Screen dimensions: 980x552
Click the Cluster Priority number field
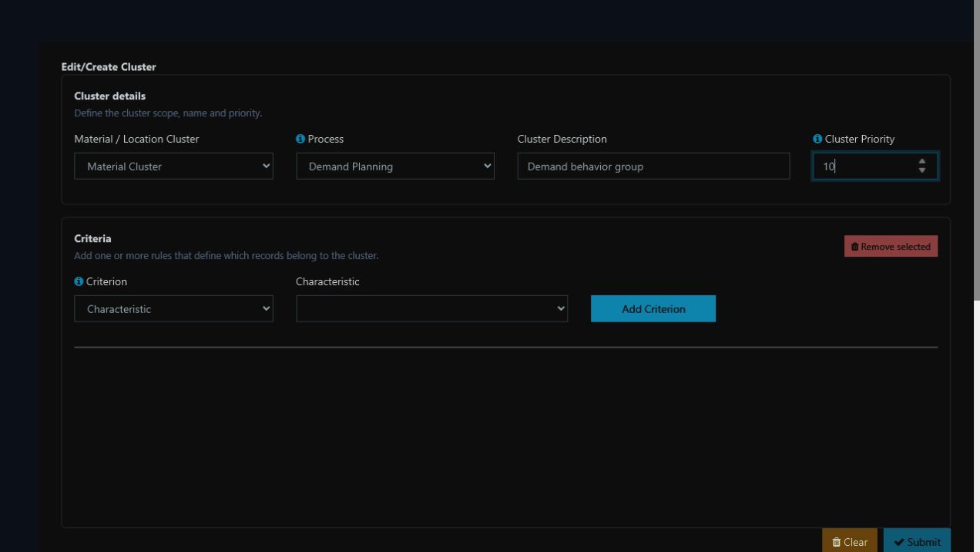pyautogui.click(x=875, y=166)
